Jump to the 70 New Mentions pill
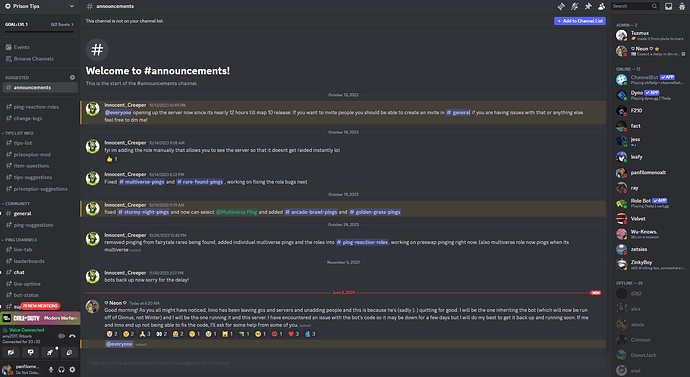 point(40,306)
